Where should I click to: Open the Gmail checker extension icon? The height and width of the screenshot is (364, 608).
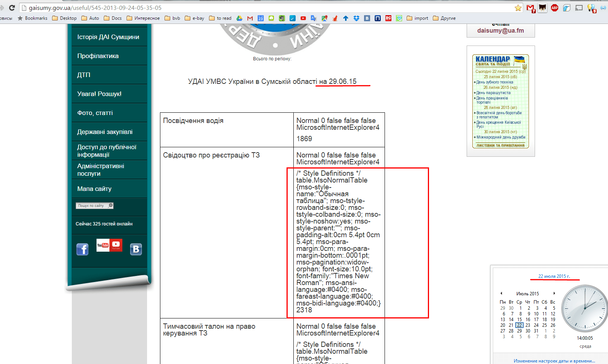coord(530,8)
